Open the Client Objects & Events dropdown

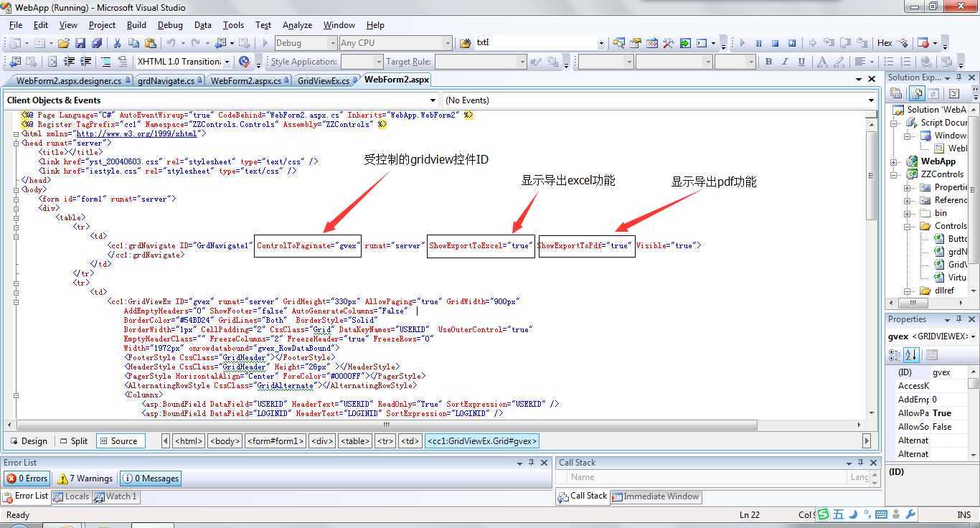pyautogui.click(x=433, y=100)
